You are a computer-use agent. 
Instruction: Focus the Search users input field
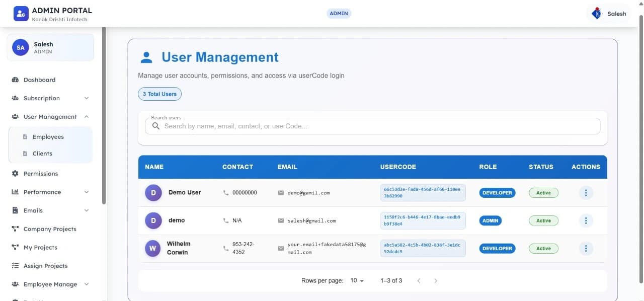[x=377, y=126]
